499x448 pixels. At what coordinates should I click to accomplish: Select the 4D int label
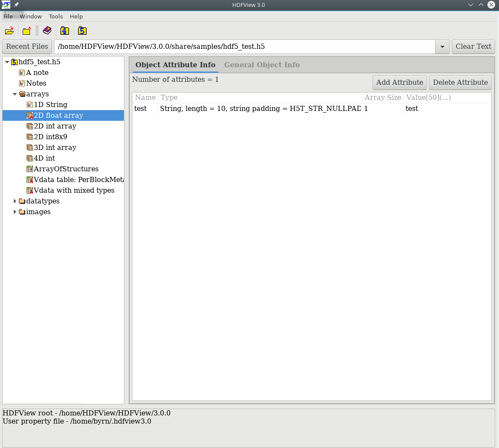click(45, 158)
